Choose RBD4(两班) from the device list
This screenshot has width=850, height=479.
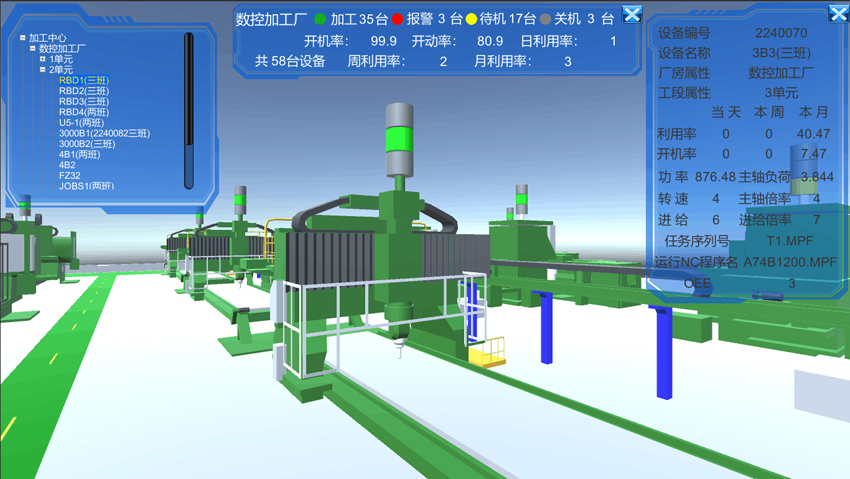(x=84, y=112)
